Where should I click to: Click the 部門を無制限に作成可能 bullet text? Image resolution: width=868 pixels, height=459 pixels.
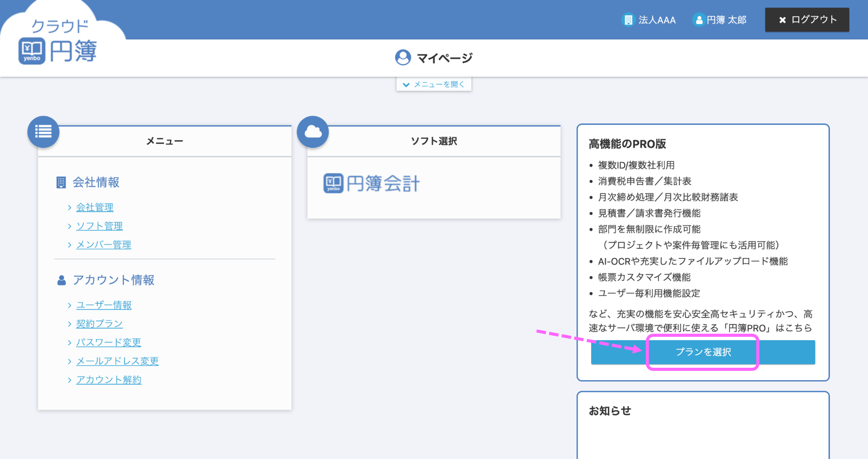click(x=649, y=229)
